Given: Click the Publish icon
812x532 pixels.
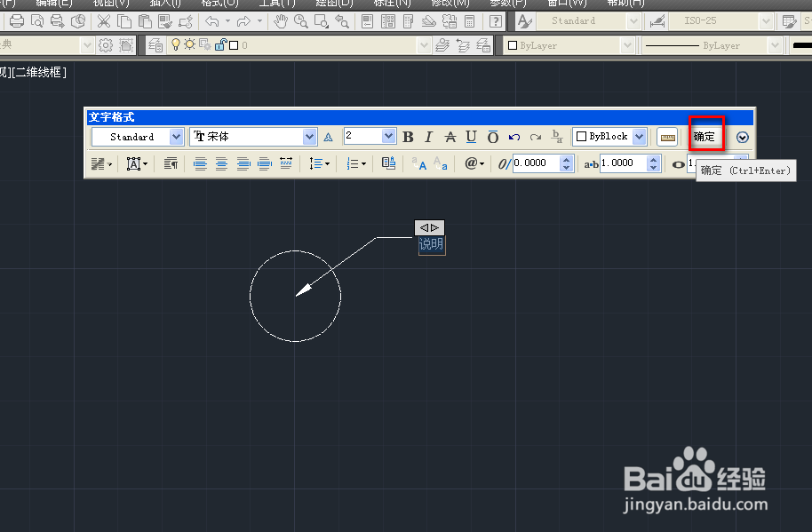Looking at the screenshot, I should pyautogui.click(x=57, y=21).
